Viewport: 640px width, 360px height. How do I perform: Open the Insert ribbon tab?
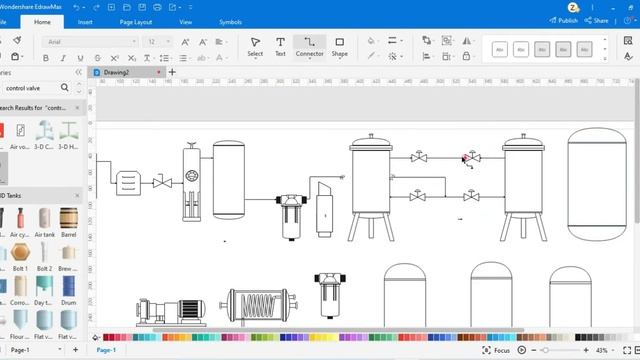click(85, 22)
